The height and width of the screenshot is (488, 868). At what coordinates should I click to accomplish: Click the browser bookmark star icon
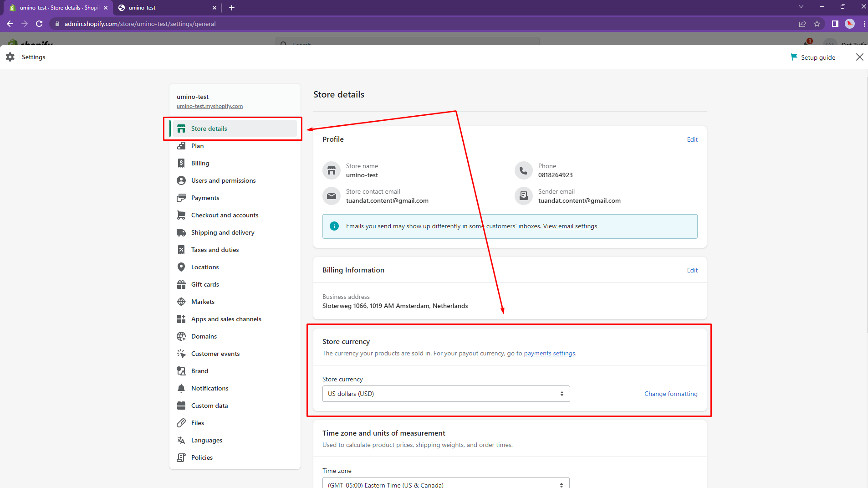(817, 24)
